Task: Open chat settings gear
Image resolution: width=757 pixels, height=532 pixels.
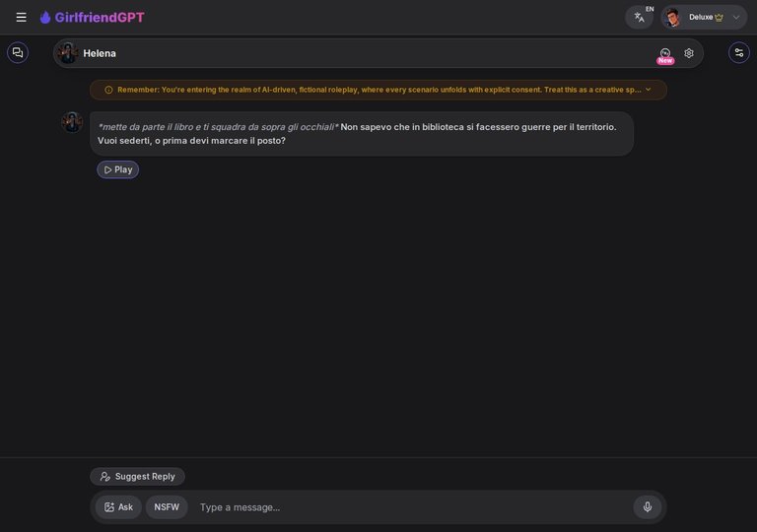Action: (689, 53)
